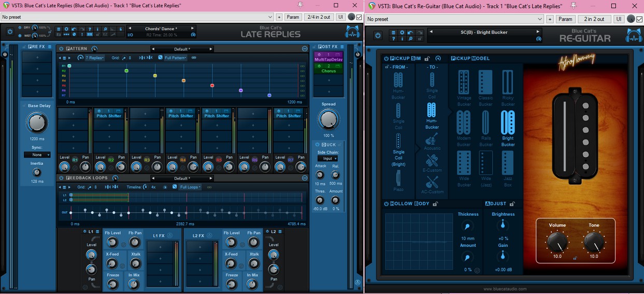The width and height of the screenshot is (644, 294).
Task: Select the Piezo source pickup icon
Action: pyautogui.click(x=398, y=178)
